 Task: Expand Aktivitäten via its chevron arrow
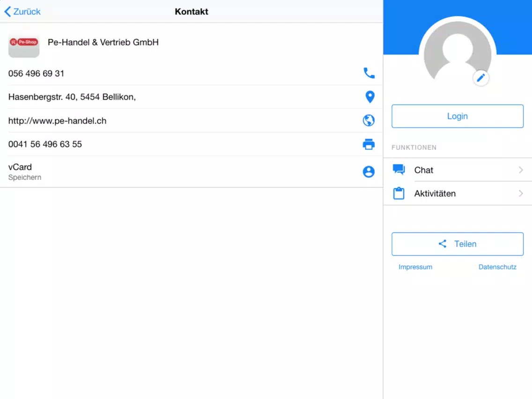click(x=521, y=193)
